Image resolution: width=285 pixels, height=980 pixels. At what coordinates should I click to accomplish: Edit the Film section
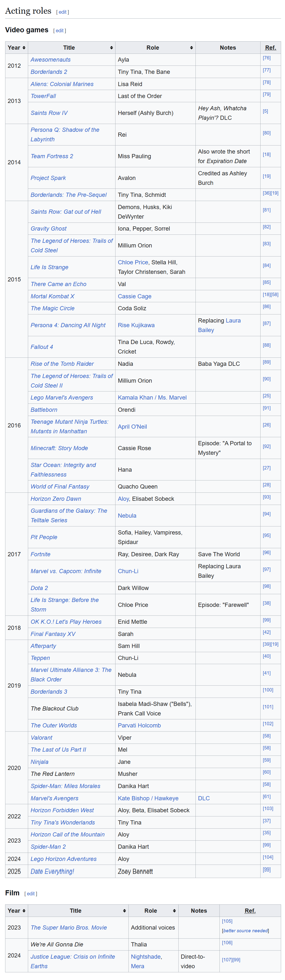pyautogui.click(x=30, y=894)
